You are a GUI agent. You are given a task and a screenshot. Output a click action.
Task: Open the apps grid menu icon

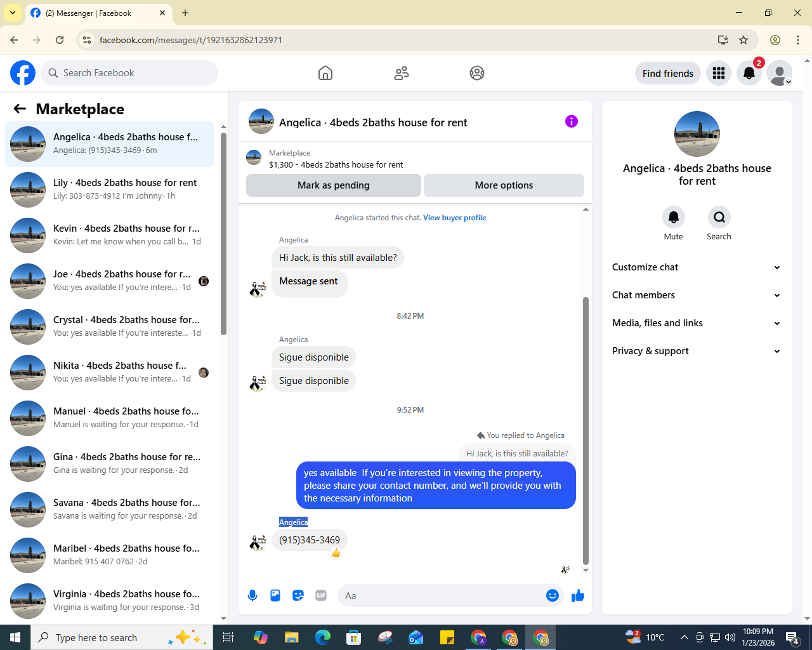719,73
